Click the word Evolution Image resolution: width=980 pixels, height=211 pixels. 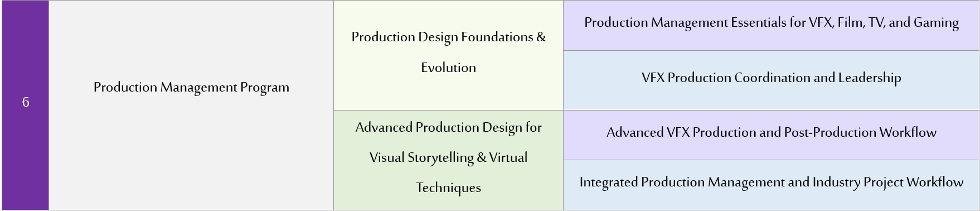449,68
